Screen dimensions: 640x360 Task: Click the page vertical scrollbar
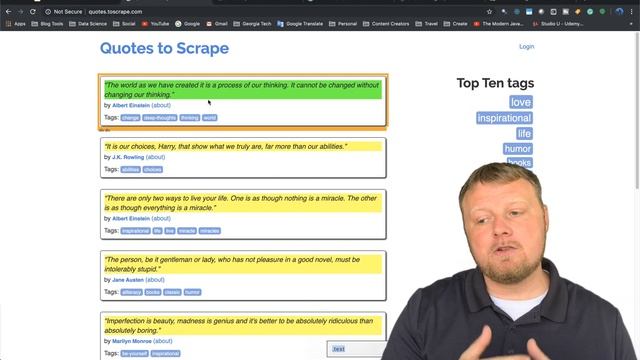(x=637, y=110)
